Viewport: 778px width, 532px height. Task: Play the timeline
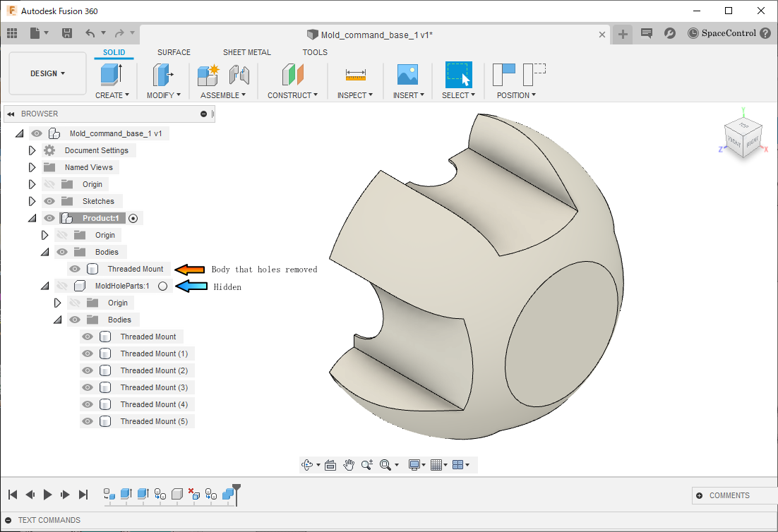click(x=47, y=495)
